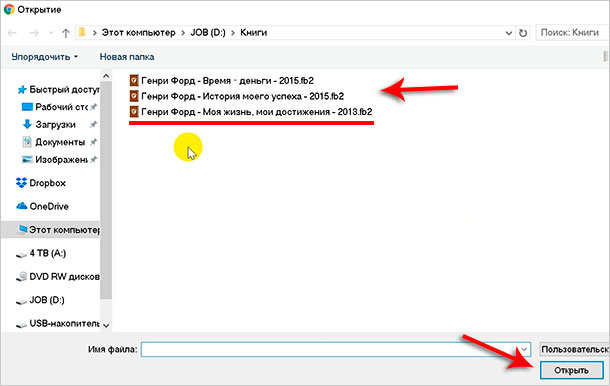
Task: Open 'Быстрый доступ' in navigation pane
Action: [x=58, y=90]
